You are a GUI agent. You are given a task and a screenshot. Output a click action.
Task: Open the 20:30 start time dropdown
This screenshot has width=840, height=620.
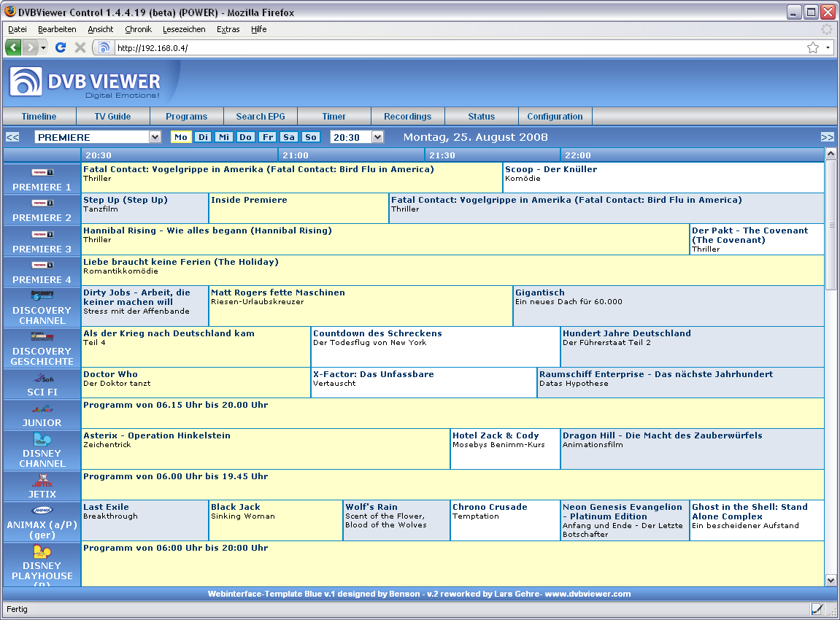[377, 137]
